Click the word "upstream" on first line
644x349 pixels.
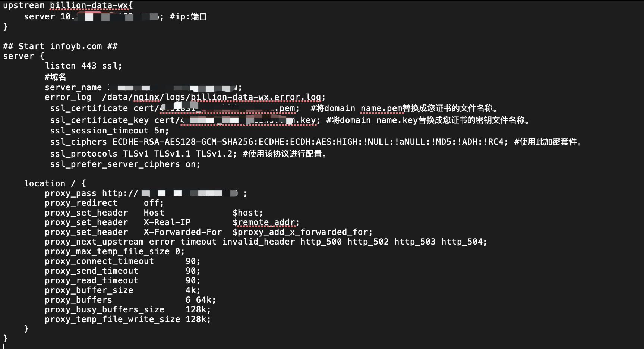24,6
